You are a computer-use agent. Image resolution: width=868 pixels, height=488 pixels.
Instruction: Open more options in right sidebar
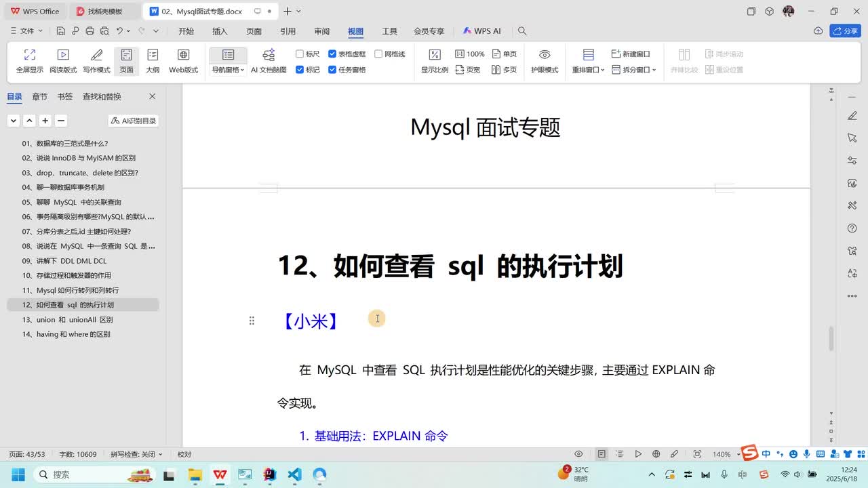(852, 296)
